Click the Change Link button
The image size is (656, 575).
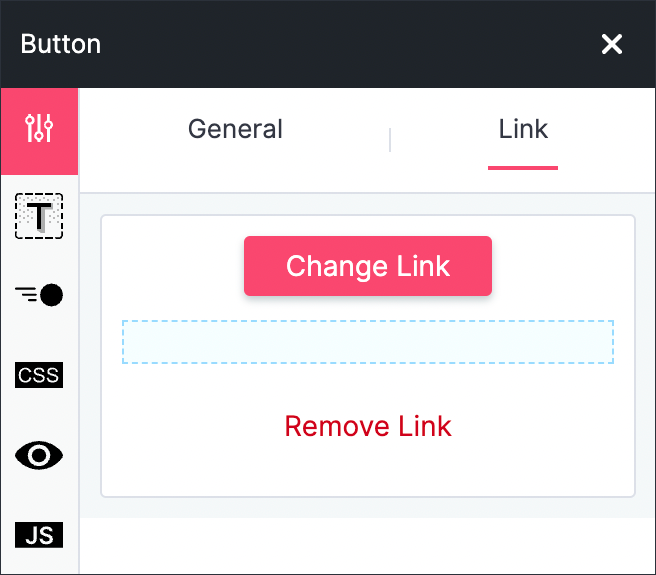pyautogui.click(x=368, y=266)
